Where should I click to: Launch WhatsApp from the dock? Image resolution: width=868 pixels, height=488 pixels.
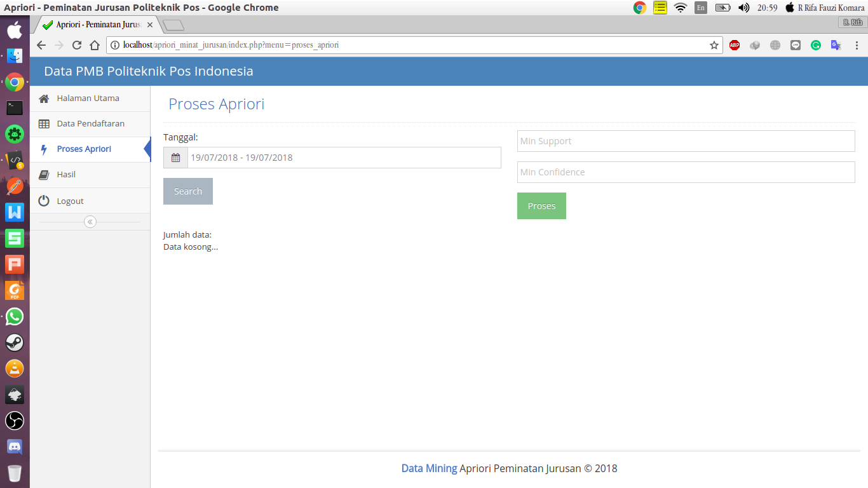click(x=15, y=316)
